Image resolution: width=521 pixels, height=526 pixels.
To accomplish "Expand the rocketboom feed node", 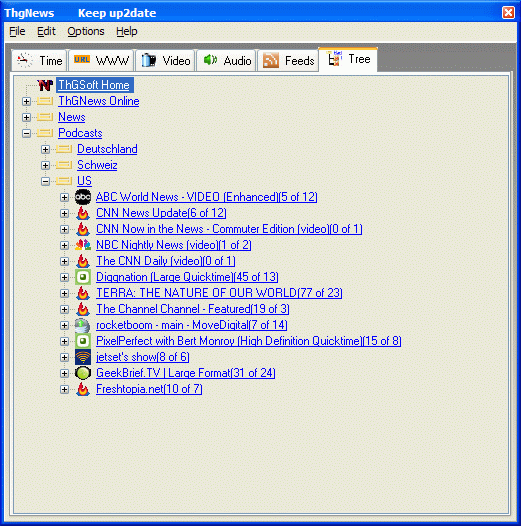I will 64,325.
